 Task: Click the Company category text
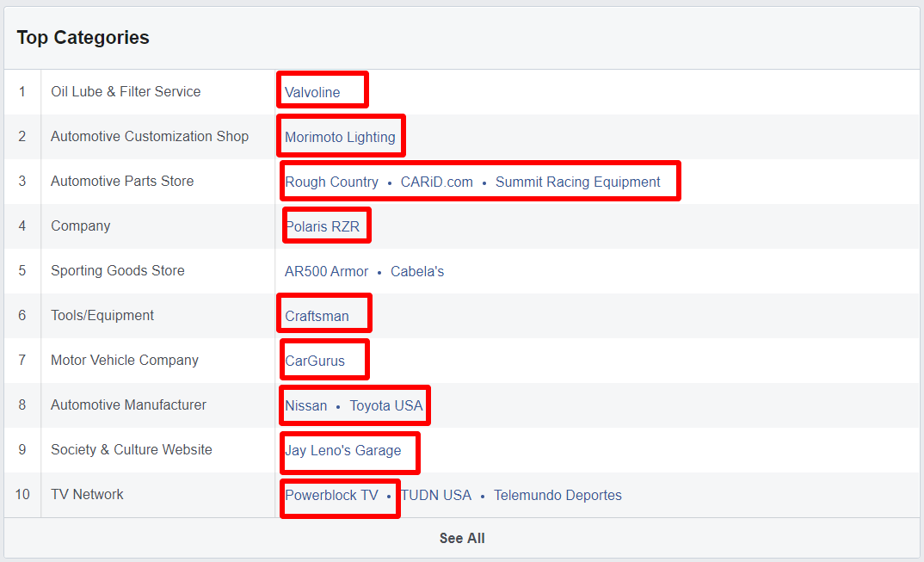tap(81, 226)
